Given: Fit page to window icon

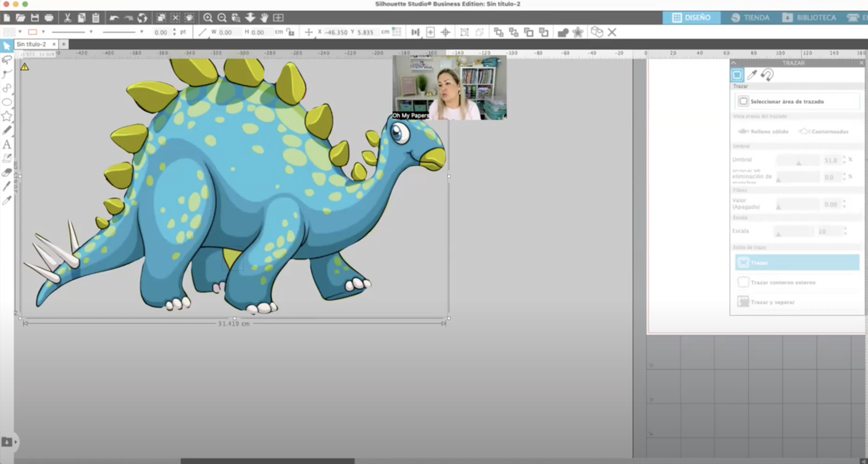Looking at the screenshot, I should 278,18.
